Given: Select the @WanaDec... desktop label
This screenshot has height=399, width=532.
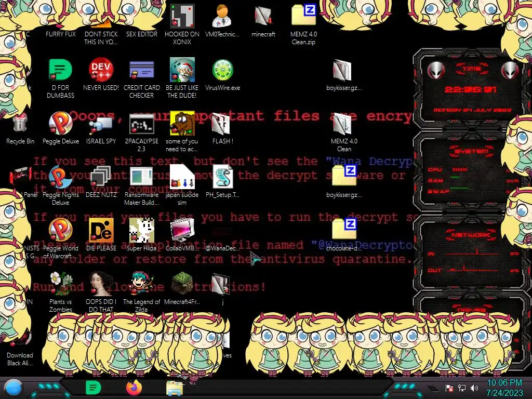Looking at the screenshot, I should click(222, 248).
